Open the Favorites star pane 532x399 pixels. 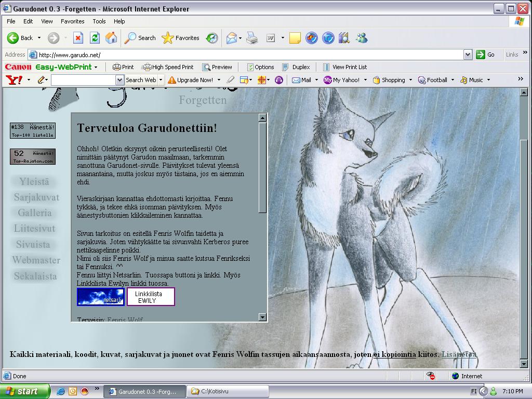click(x=180, y=38)
